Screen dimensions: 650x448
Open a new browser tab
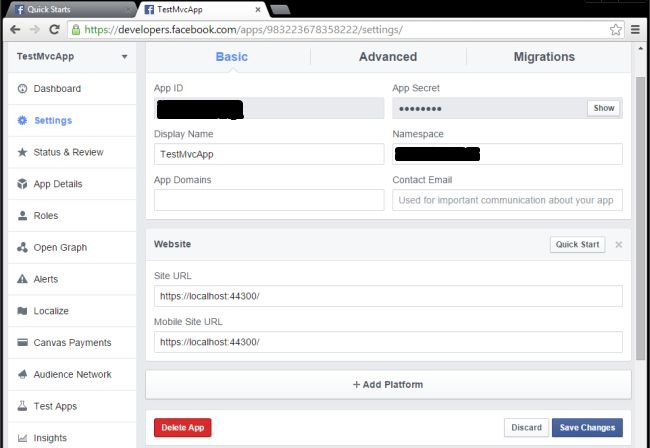pyautogui.click(x=280, y=10)
